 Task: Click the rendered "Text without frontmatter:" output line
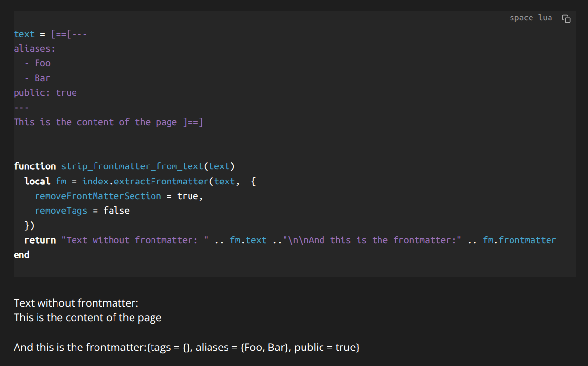tap(76, 303)
